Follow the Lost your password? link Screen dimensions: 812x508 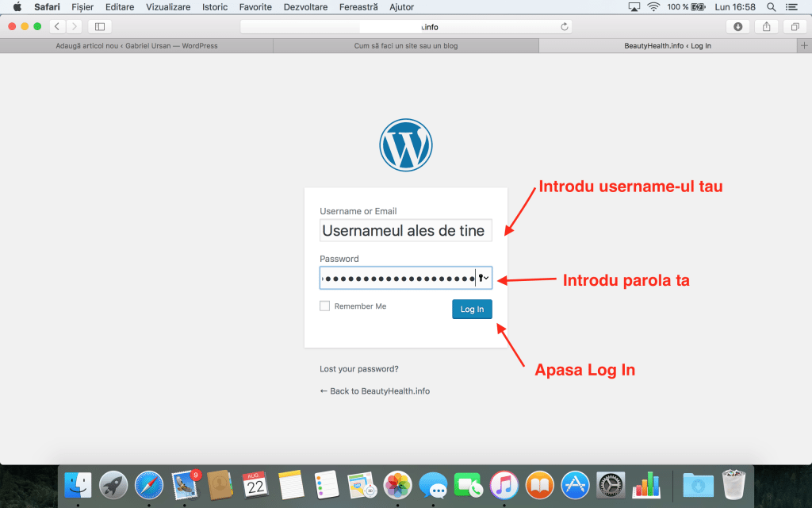359,369
